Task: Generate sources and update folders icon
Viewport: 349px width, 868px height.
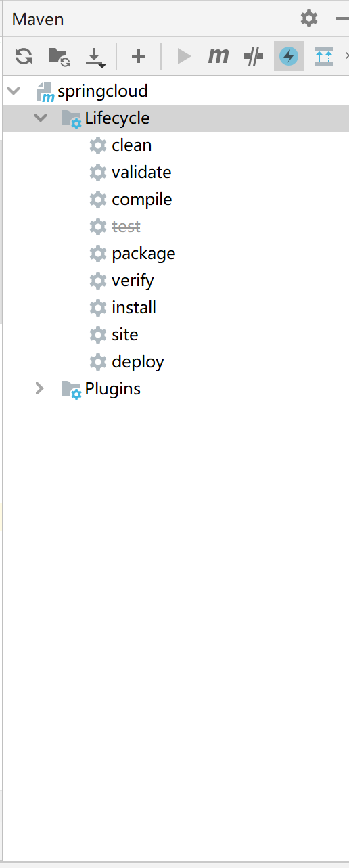Action: pyautogui.click(x=60, y=56)
